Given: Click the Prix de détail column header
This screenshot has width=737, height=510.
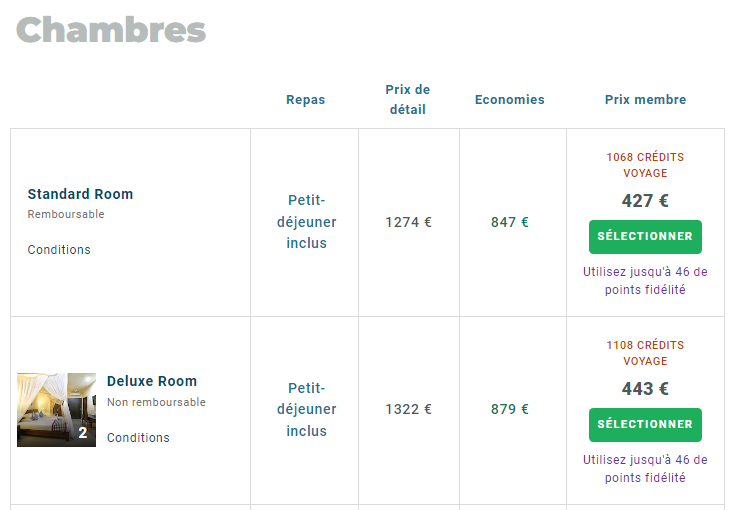Looking at the screenshot, I should point(408,100).
